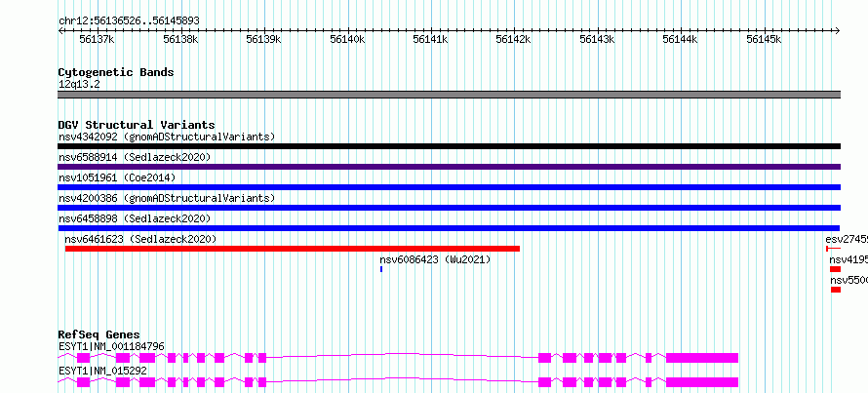Select the 56138k ruler tick label
The height and width of the screenshot is (393, 868).
point(181,39)
